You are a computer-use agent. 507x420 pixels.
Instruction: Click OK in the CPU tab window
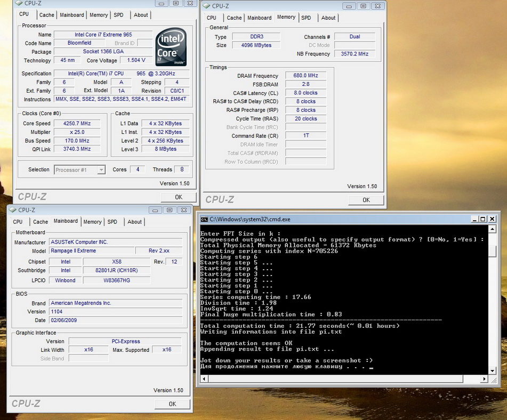[179, 197]
